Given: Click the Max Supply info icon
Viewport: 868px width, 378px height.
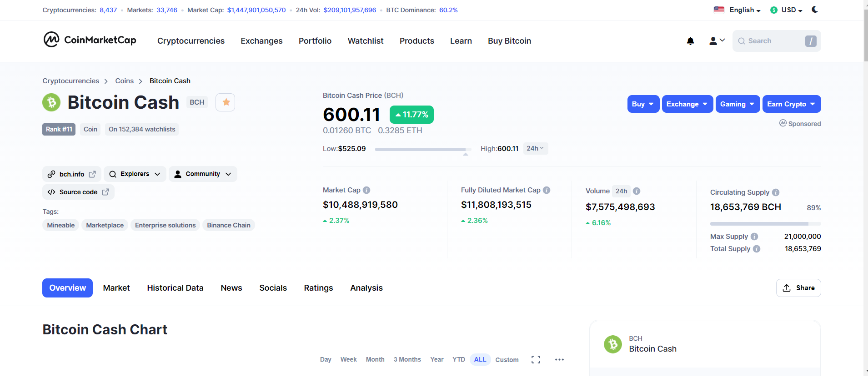Looking at the screenshot, I should pos(754,237).
